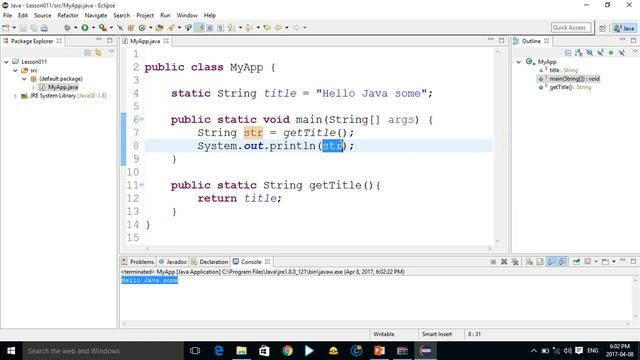Select the Java perspective button
640x360 pixels.
tap(624, 28)
